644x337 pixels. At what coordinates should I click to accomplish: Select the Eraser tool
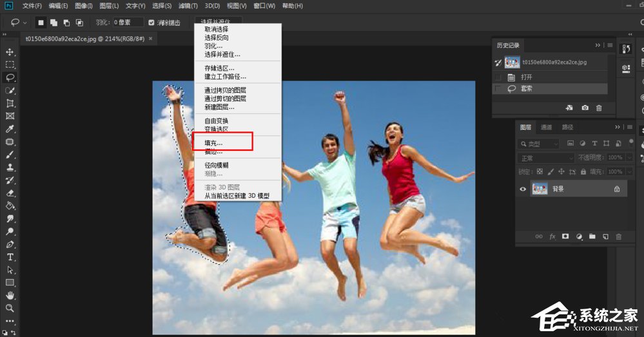[10, 193]
